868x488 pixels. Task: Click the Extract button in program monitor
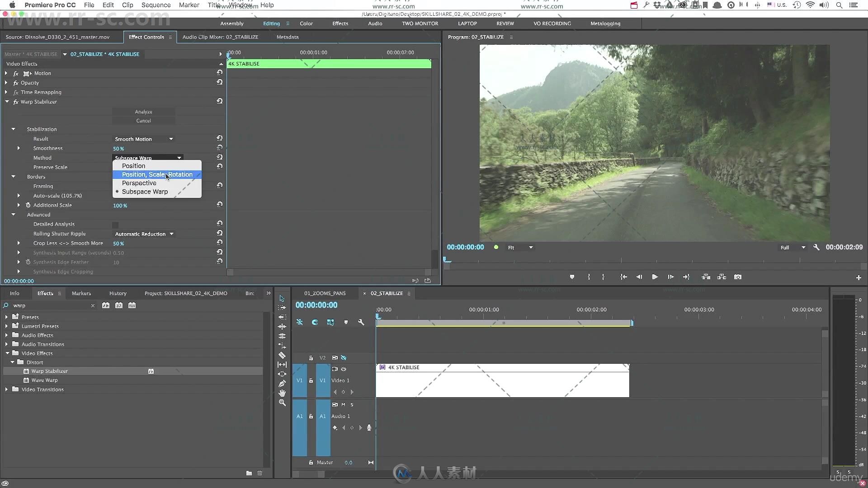pos(722,277)
